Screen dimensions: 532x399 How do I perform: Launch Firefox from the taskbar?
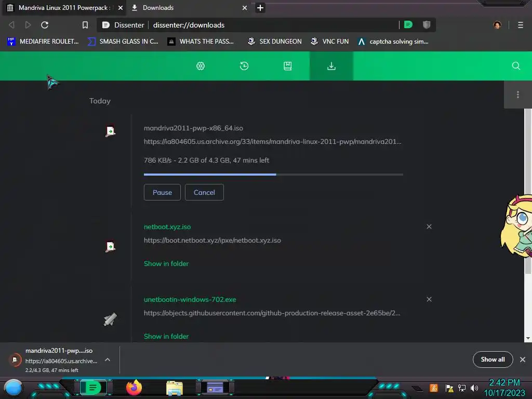[134, 388]
